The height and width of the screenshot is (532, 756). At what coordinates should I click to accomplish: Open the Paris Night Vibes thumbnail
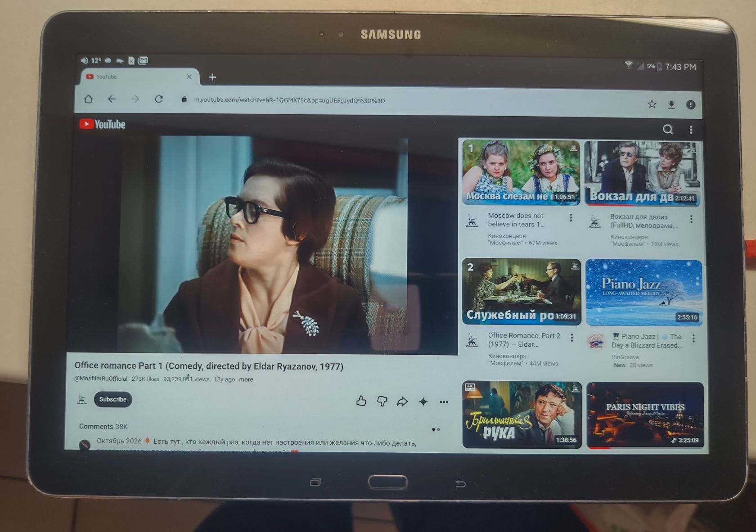pyautogui.click(x=645, y=415)
